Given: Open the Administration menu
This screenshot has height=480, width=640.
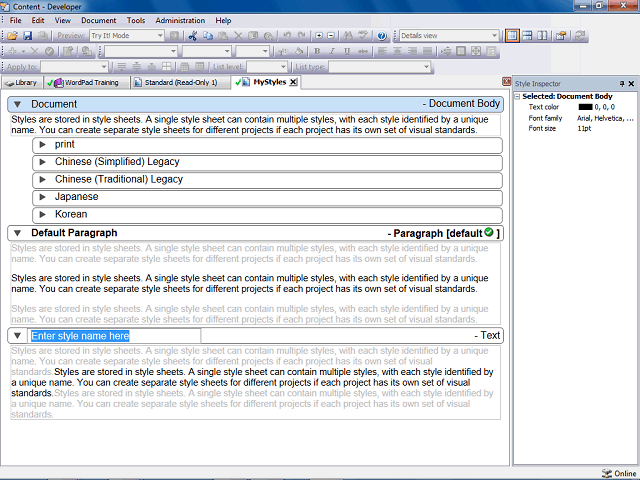Looking at the screenshot, I should click(180, 20).
